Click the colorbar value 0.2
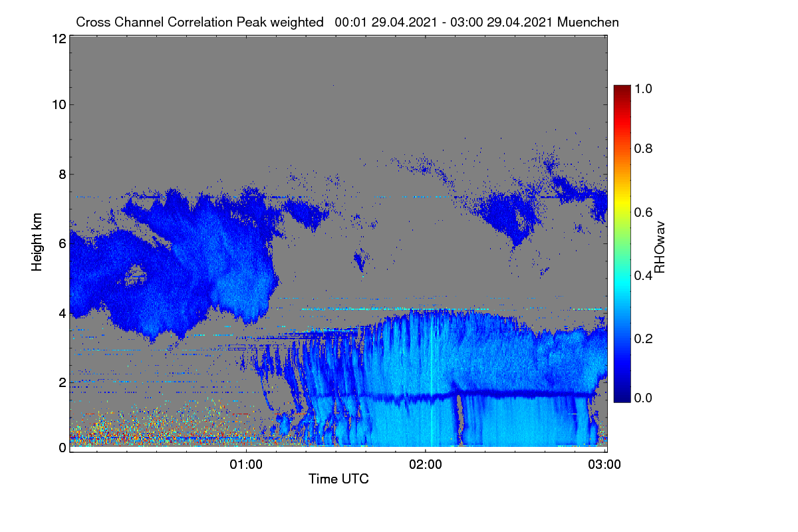798x532 pixels. [643, 338]
